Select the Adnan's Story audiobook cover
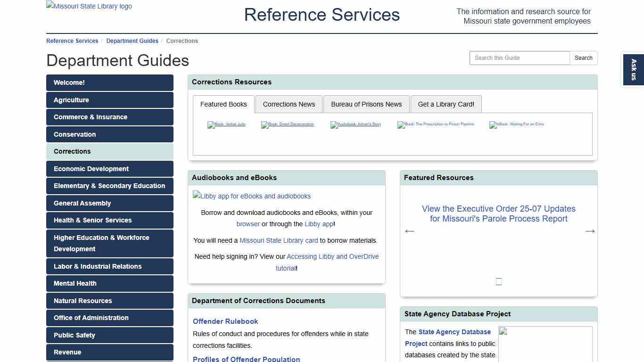 point(356,125)
